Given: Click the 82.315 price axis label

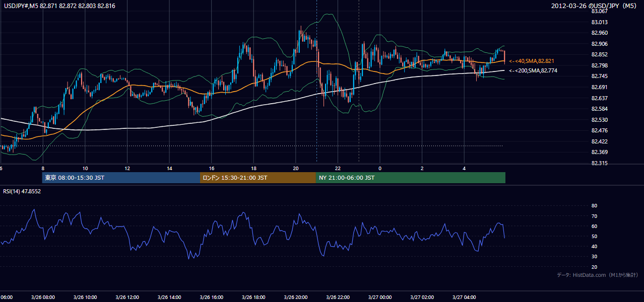Looking at the screenshot, I should (x=599, y=163).
